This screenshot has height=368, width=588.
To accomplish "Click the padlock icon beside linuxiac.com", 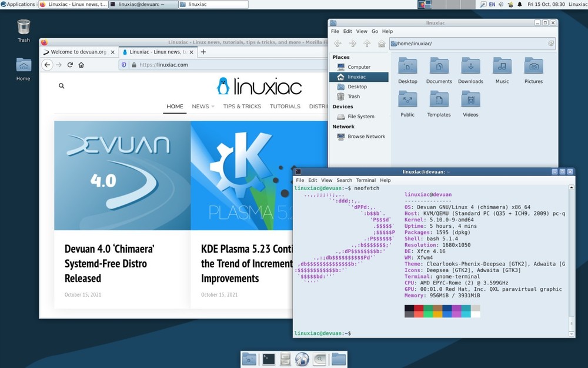I will pos(133,65).
